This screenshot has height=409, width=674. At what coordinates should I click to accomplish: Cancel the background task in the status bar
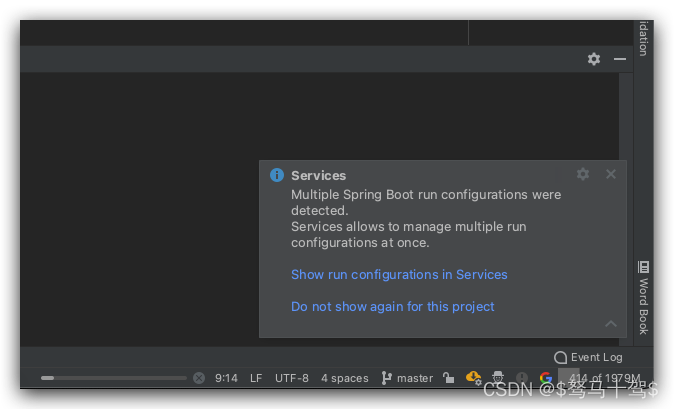point(199,378)
